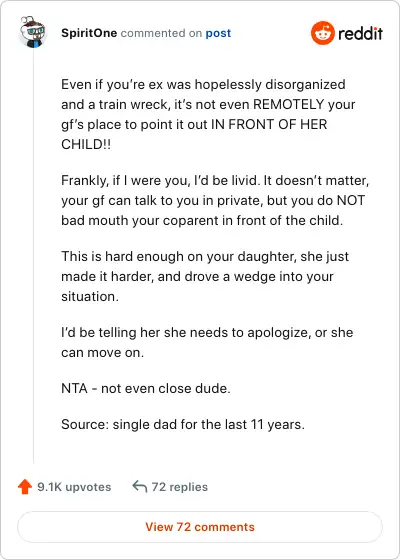Viewport: 400px width, 560px height.
Task: Follow the blue "post" link
Action: coord(218,33)
